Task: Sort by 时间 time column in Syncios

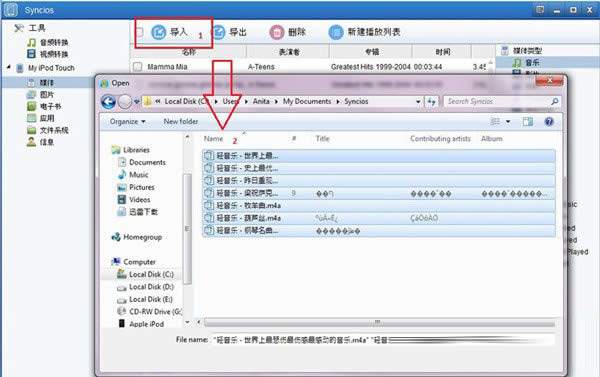Action: coord(442,52)
